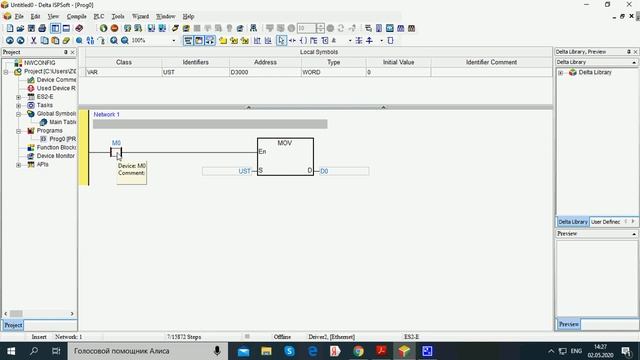Screen dimensions: 640x360
Task: Switch to the User Defined library tab
Action: pyautogui.click(x=605, y=222)
